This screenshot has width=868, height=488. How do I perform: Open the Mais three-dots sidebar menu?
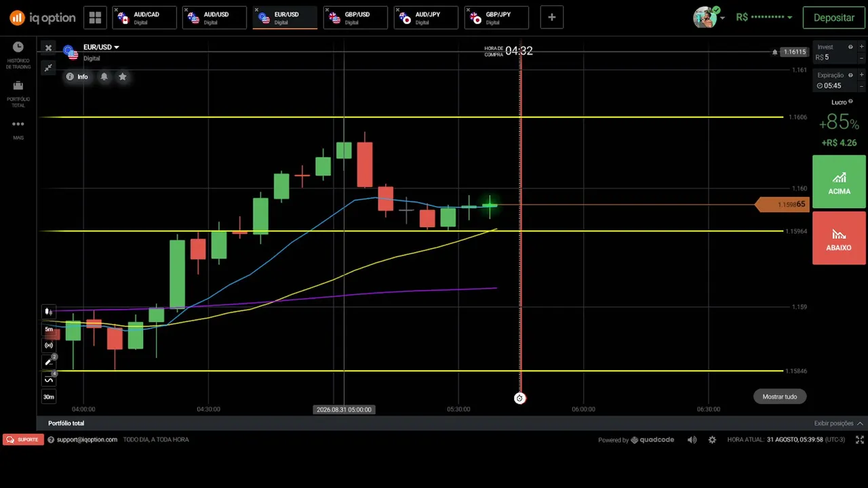[18, 129]
